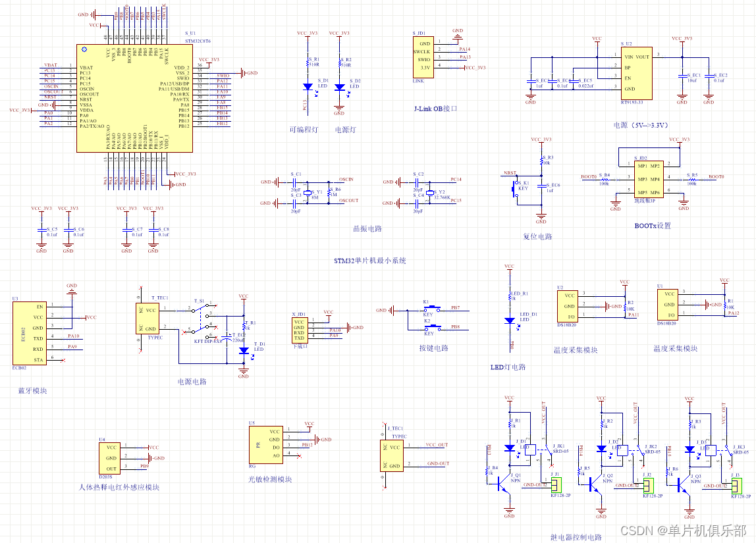Click the S_K1 reset KEY switch symbol
The image size is (756, 543).
point(514,189)
